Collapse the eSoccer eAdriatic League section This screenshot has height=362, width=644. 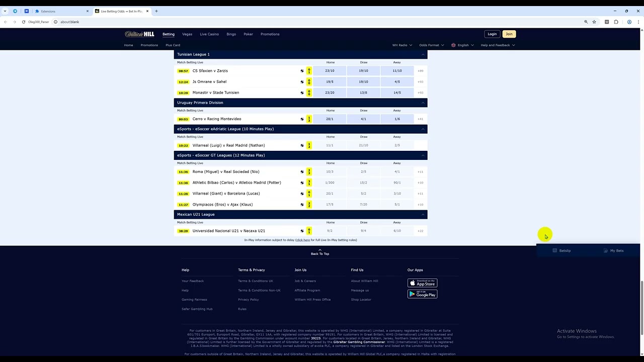tap(423, 129)
